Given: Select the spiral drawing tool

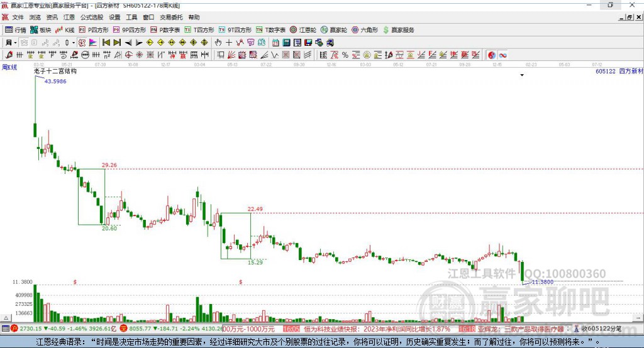Looking at the screenshot, I should tap(64, 55).
